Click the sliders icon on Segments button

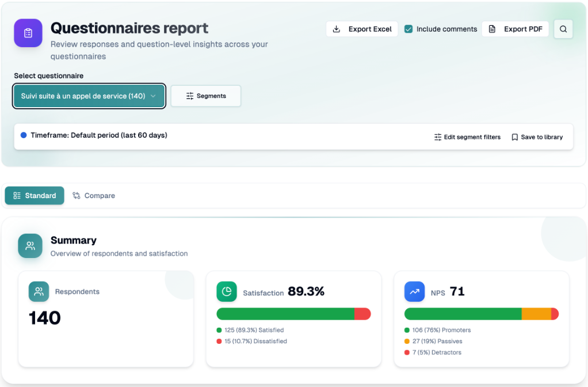[190, 96]
